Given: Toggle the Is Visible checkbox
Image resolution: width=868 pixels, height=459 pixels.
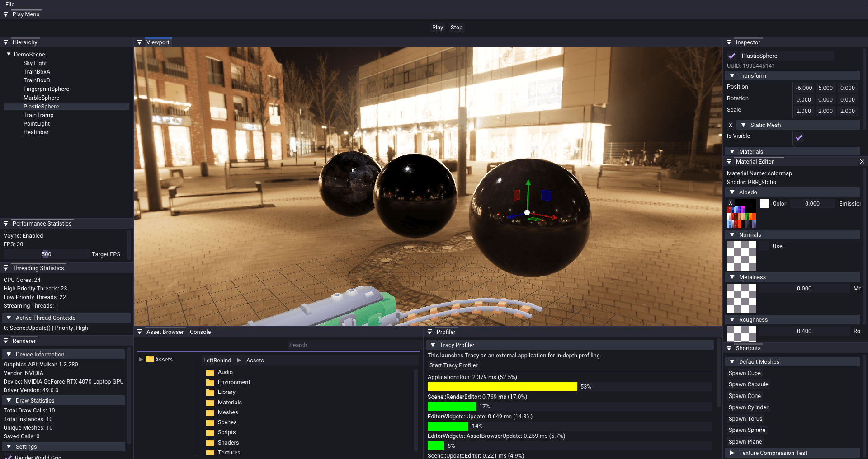Looking at the screenshot, I should [799, 137].
